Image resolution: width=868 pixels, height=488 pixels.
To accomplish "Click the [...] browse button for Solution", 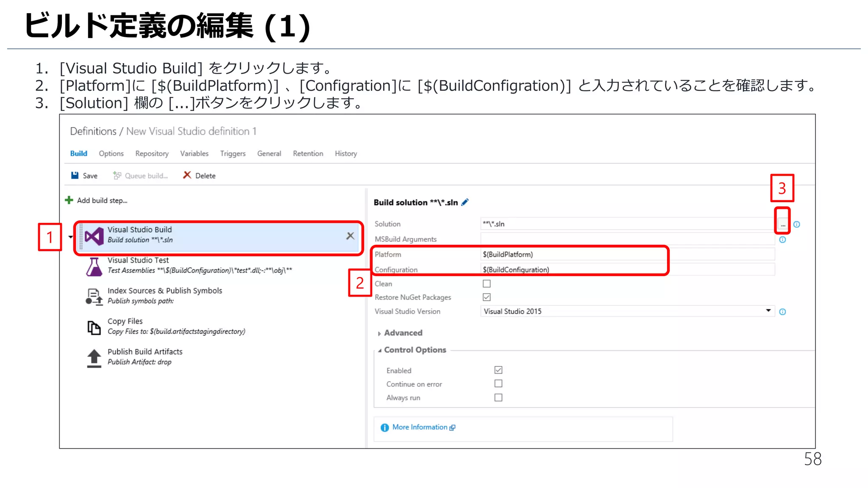I will point(782,224).
